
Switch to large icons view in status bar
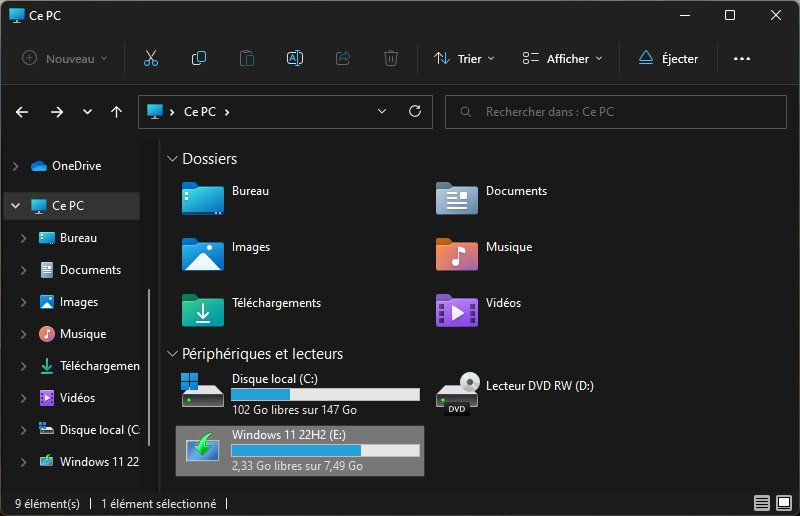[x=784, y=503]
